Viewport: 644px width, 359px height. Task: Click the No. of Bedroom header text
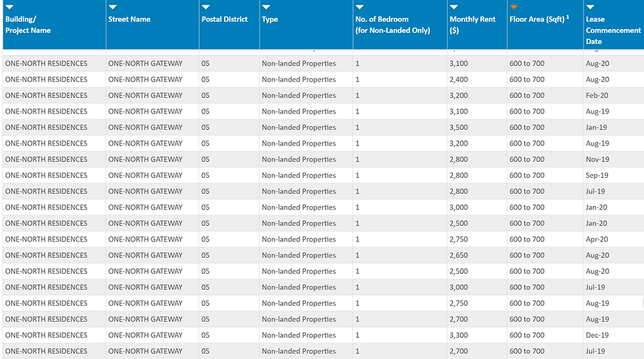pyautogui.click(x=393, y=25)
